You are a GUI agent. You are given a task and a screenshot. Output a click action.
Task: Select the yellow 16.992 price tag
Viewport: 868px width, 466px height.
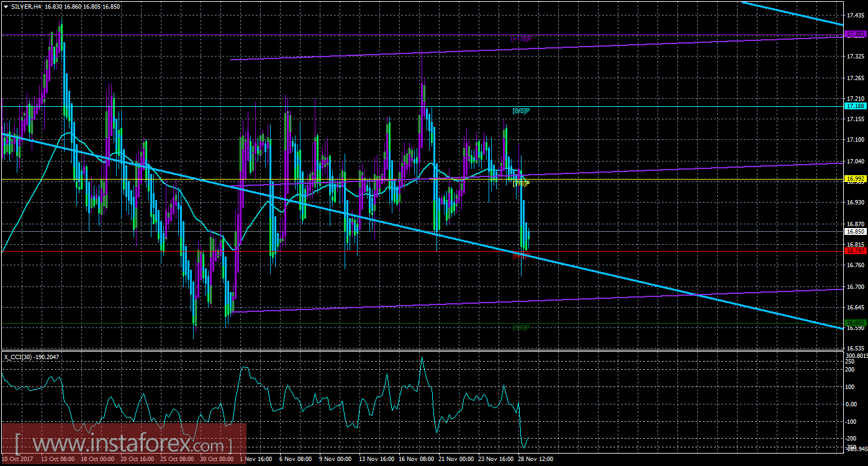coord(856,179)
